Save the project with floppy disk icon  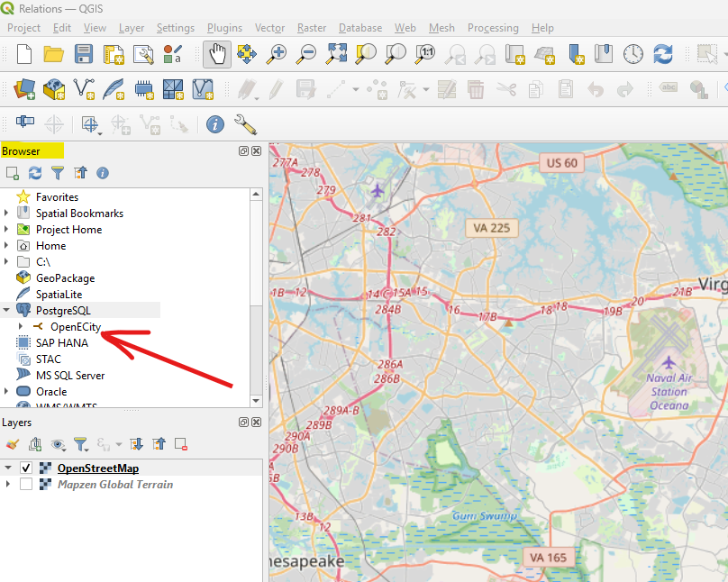coord(84,54)
